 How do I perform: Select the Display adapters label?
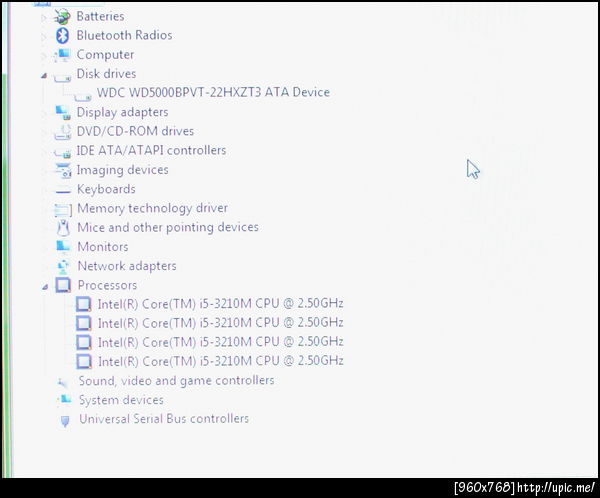point(122,112)
